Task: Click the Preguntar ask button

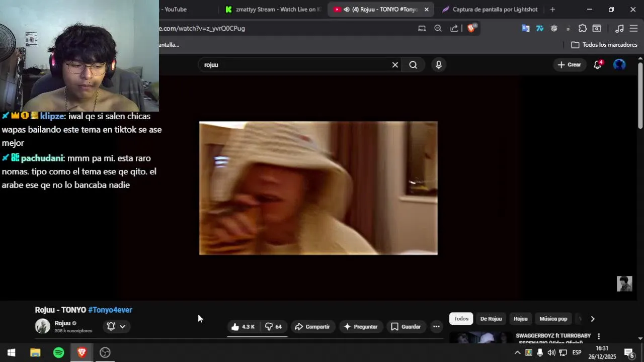Action: coord(361,327)
